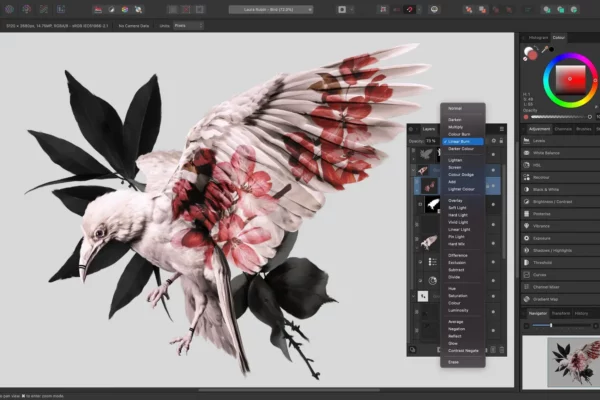The width and height of the screenshot is (600, 400).
Task: Open the Layers panel hamburger menu
Action: [x=502, y=129]
